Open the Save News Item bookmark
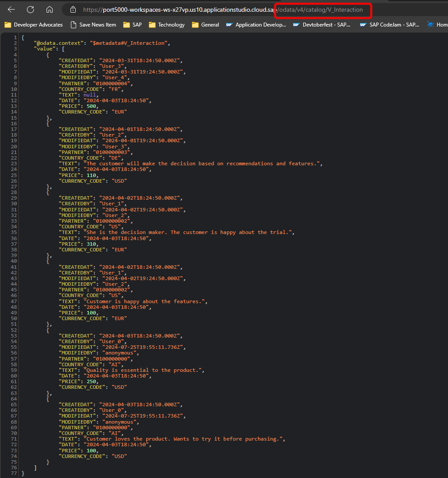This screenshot has height=478, width=448. point(93,25)
